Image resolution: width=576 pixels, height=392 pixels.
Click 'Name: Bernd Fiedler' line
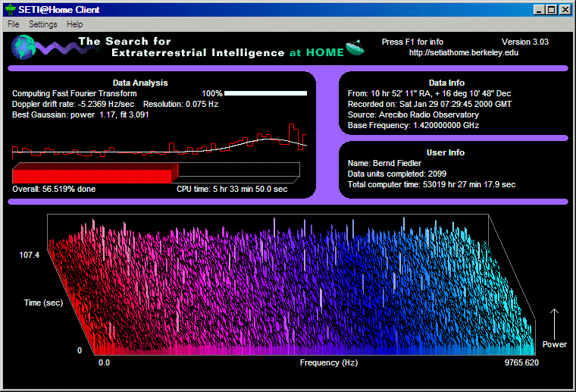point(384,163)
